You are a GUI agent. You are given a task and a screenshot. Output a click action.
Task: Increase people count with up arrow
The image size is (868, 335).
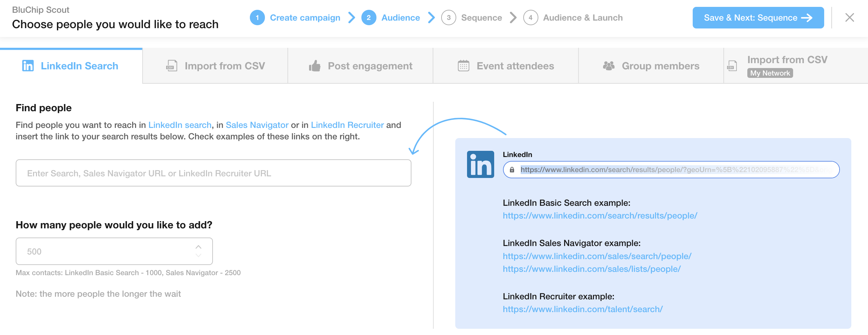click(199, 247)
